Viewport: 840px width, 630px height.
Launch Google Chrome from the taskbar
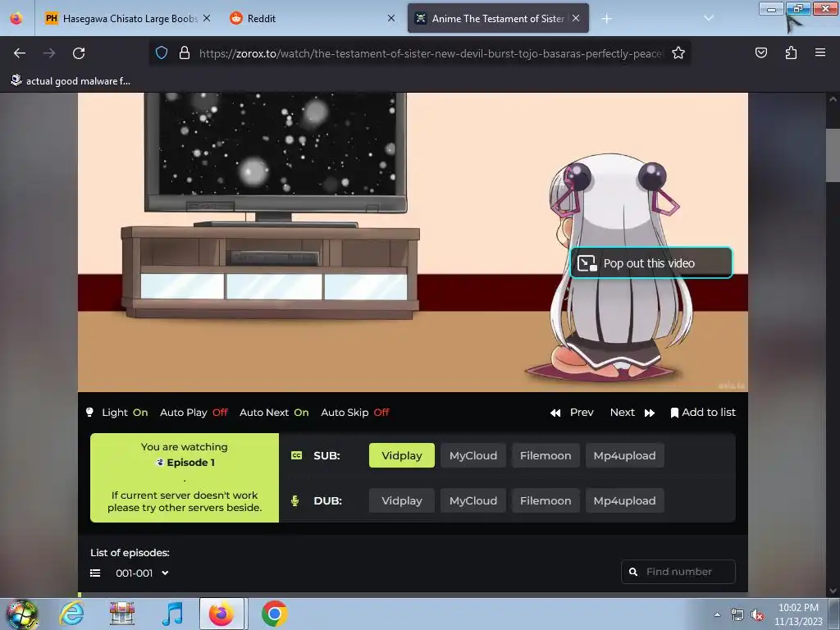click(x=274, y=614)
